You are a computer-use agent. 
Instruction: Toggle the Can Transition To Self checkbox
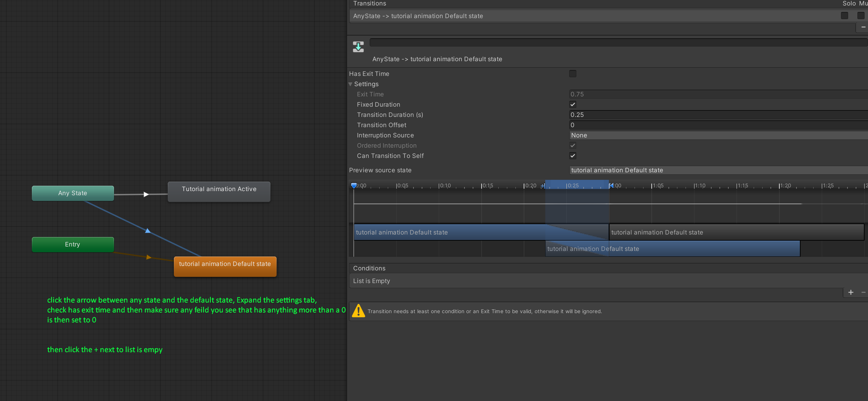click(573, 156)
